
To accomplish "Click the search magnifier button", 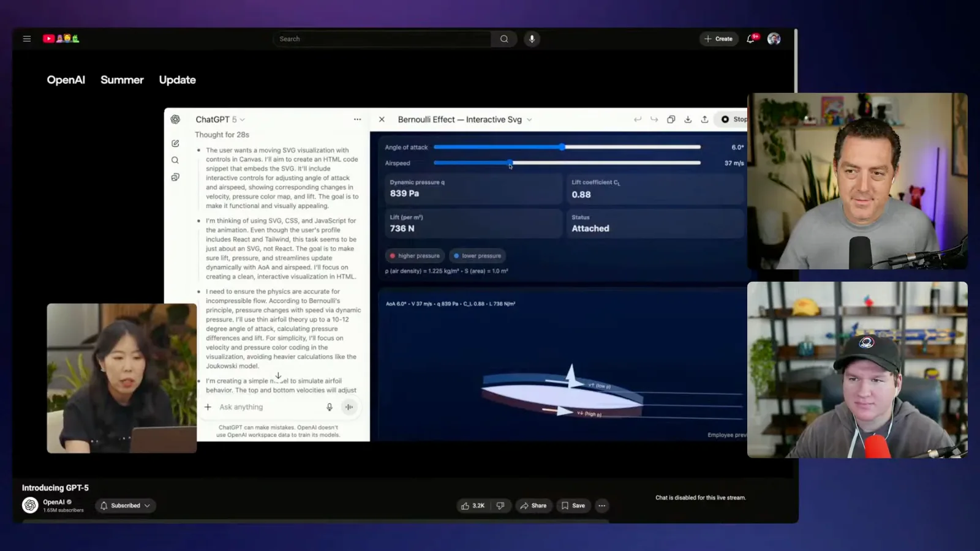I will 504,39.
